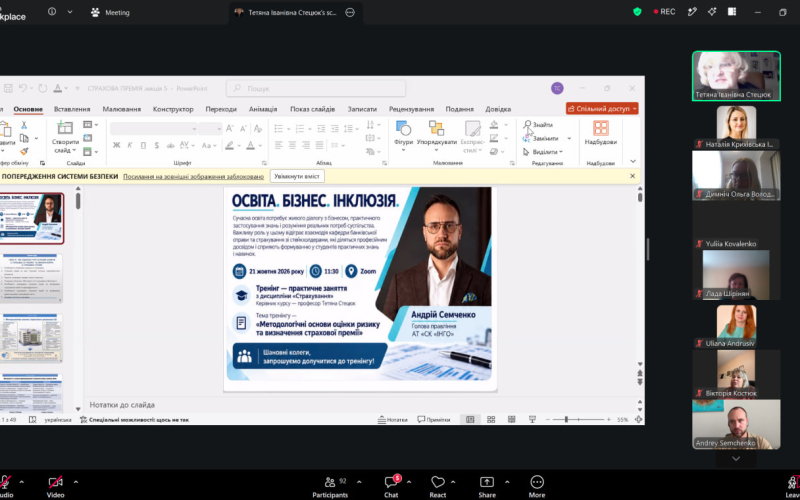Click the green encryption shield icon
Screen dimensions: 800x500
[637, 12]
